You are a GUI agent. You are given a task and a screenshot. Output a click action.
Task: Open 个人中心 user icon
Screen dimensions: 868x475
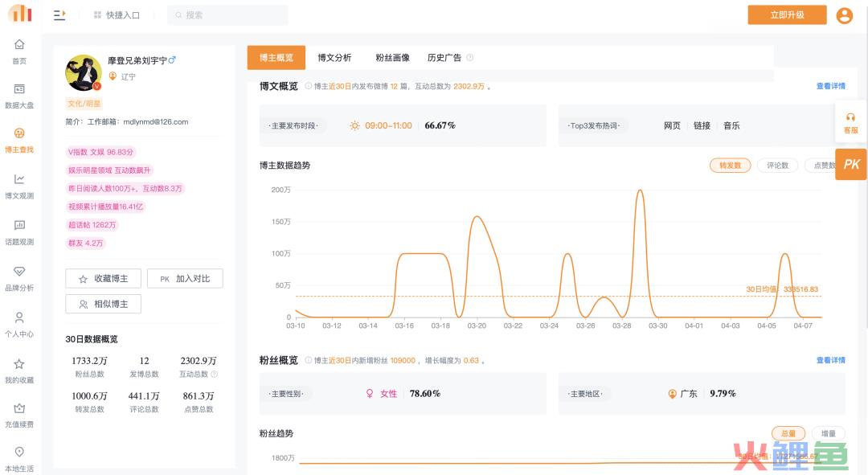(x=19, y=318)
